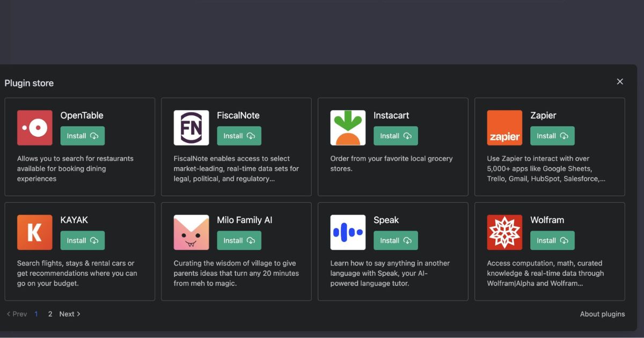Click the OpenTable plugin logo
Screen dimensions: 644x338
[34, 127]
